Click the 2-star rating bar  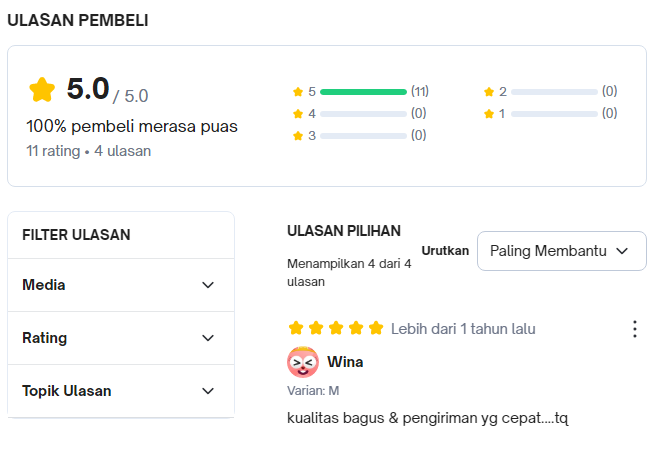554,92
